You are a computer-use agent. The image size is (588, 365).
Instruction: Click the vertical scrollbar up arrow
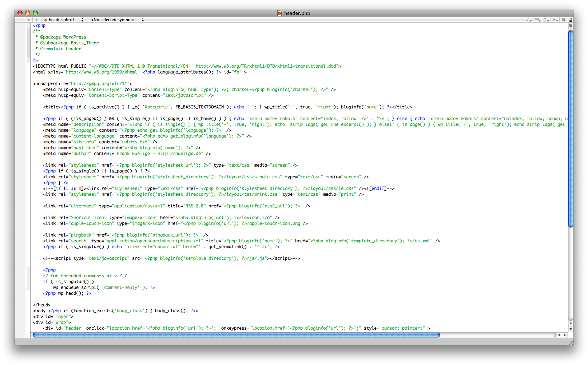(x=571, y=323)
